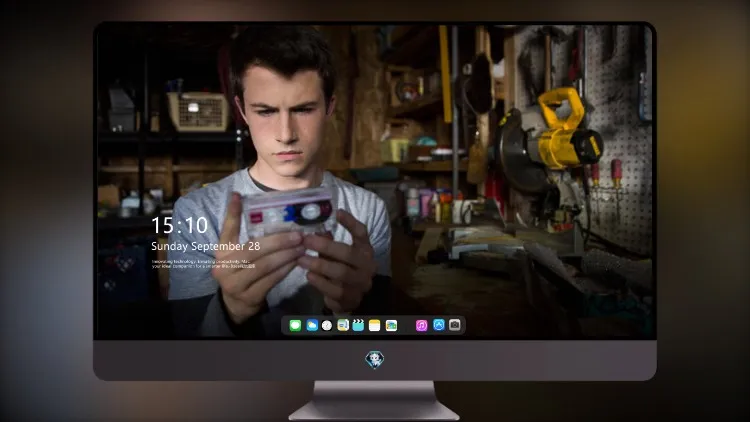Open the yellow Notes app in dock
The image size is (750, 422).
(375, 325)
